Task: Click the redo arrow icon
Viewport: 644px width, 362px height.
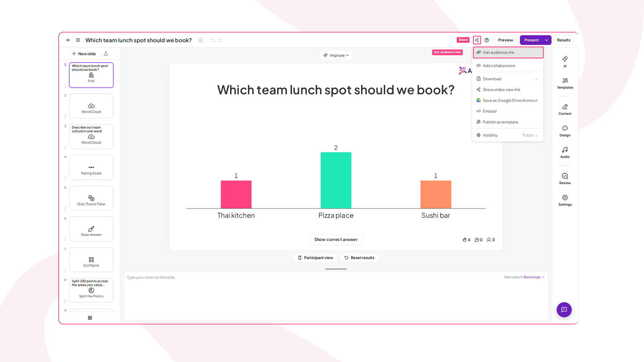Action: 220,40
